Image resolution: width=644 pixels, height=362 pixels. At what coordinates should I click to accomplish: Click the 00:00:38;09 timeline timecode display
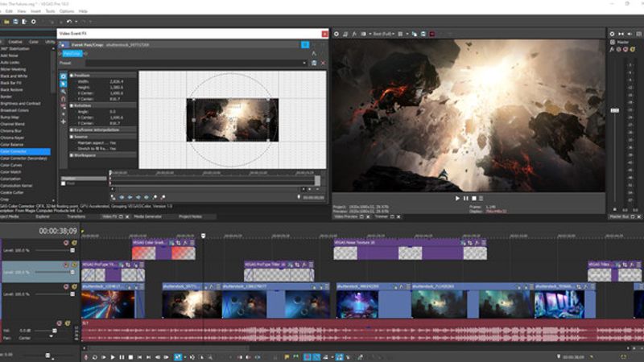click(x=57, y=231)
